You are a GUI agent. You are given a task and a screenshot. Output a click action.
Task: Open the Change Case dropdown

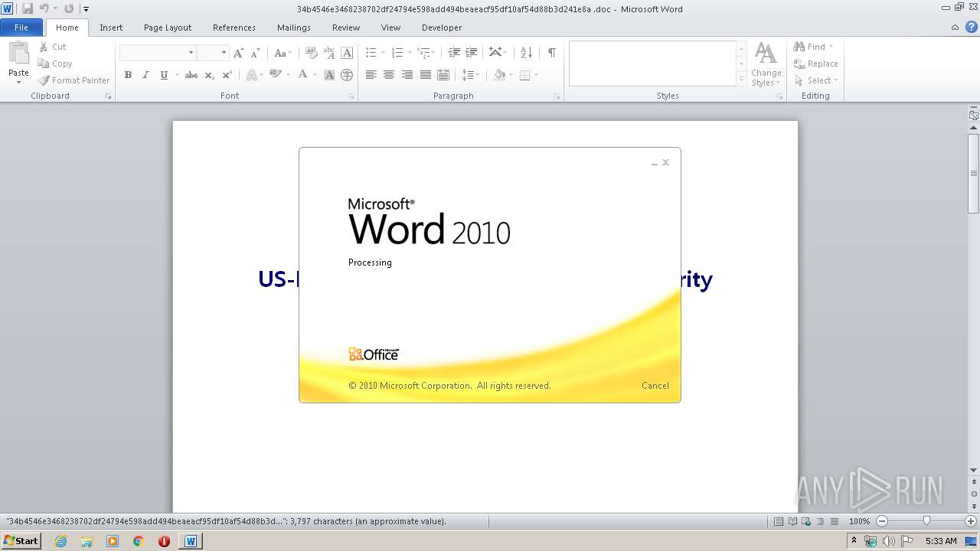[282, 53]
